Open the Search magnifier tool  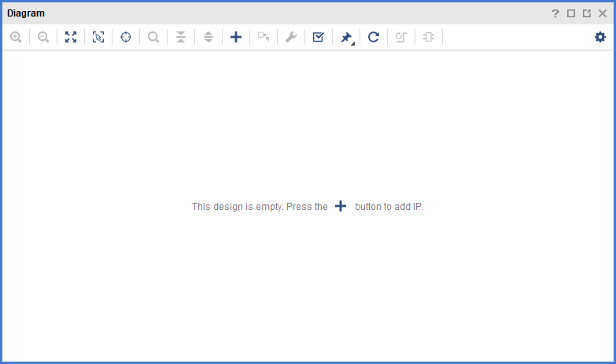click(x=153, y=37)
